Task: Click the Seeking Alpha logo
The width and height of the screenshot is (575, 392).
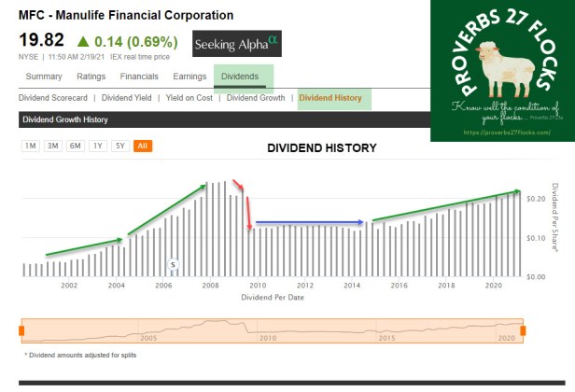Action: click(x=237, y=45)
